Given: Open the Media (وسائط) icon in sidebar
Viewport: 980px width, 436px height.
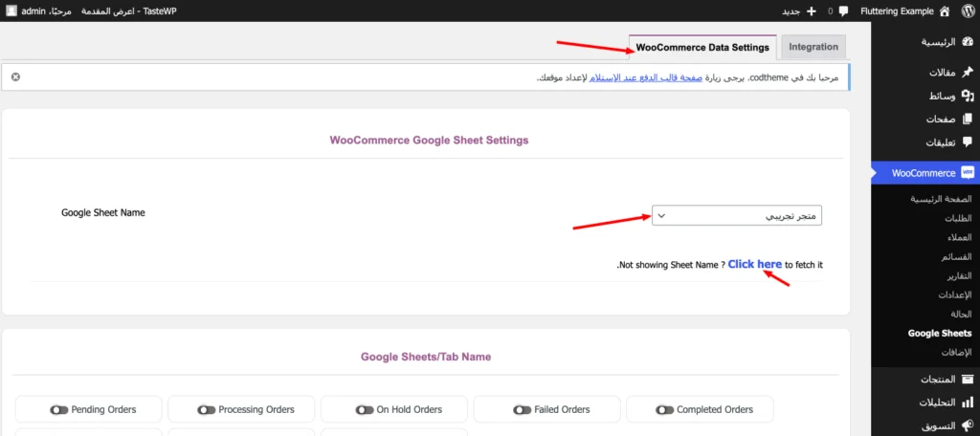Looking at the screenshot, I should point(967,97).
